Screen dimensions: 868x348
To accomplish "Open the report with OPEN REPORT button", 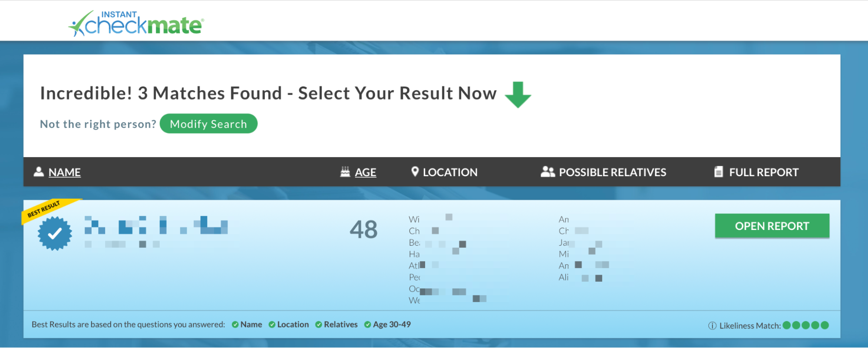I will point(772,226).
